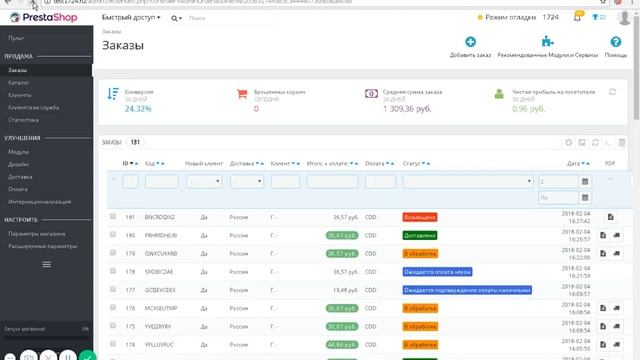Open delivery slip for order 175

[x=616, y=327]
